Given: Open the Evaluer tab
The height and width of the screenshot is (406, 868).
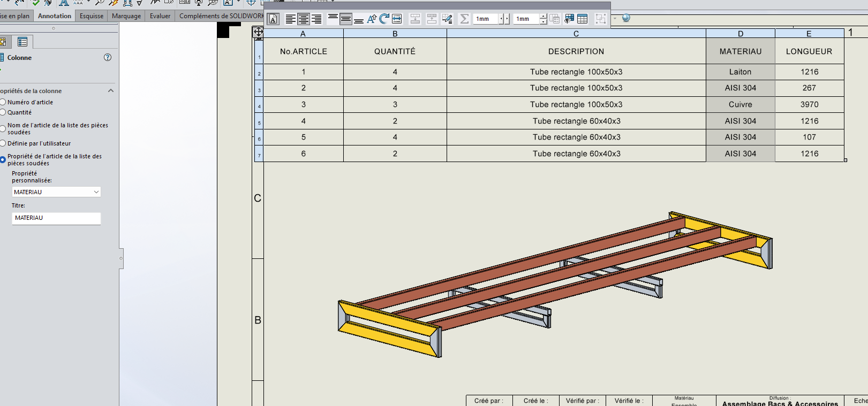Looking at the screenshot, I should (160, 16).
